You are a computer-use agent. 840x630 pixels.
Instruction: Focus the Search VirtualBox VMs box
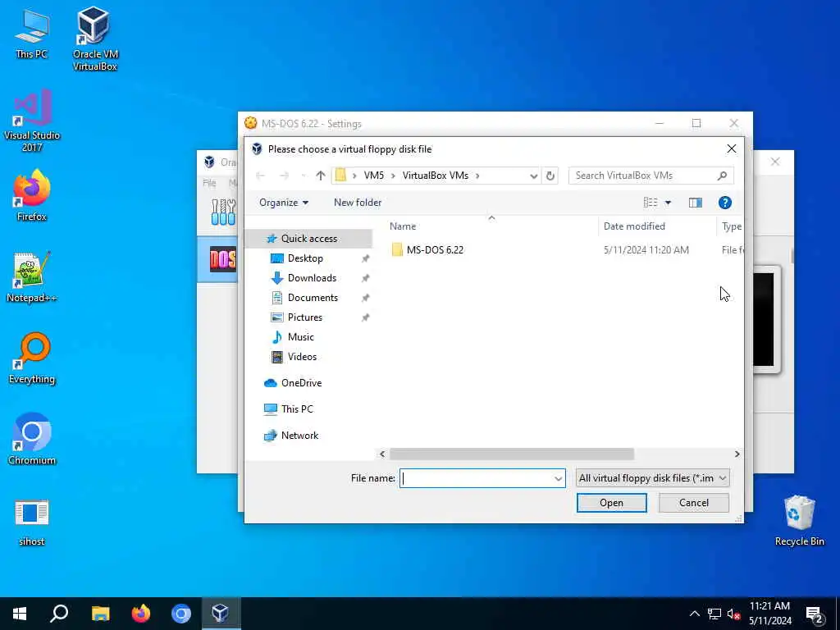[651, 176]
